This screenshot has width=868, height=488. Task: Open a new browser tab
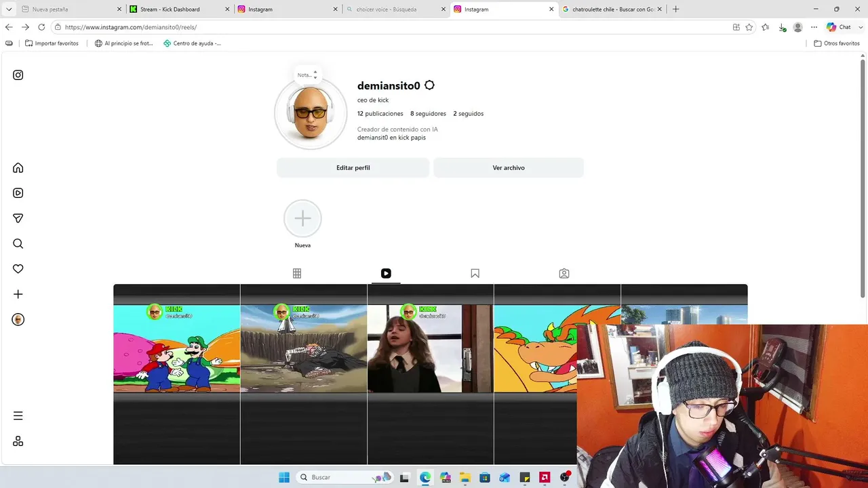[x=675, y=9]
